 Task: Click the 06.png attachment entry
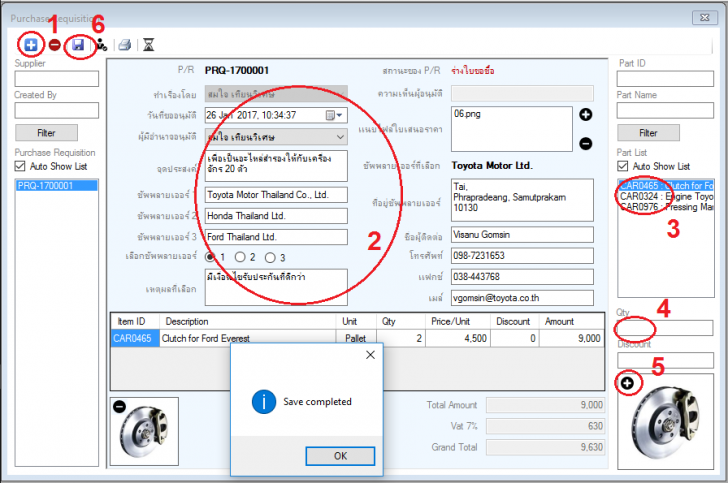coord(468,113)
